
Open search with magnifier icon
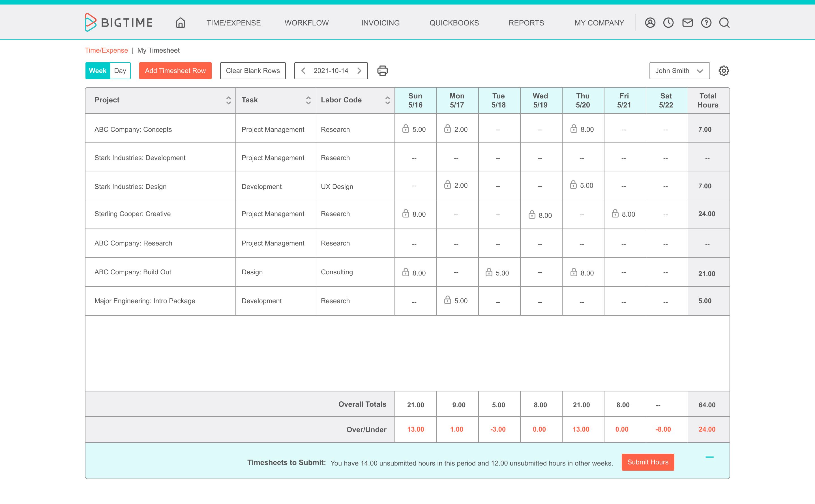click(x=724, y=23)
